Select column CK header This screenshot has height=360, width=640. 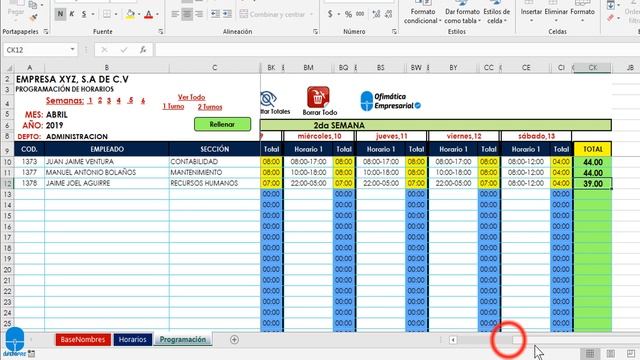click(x=593, y=68)
